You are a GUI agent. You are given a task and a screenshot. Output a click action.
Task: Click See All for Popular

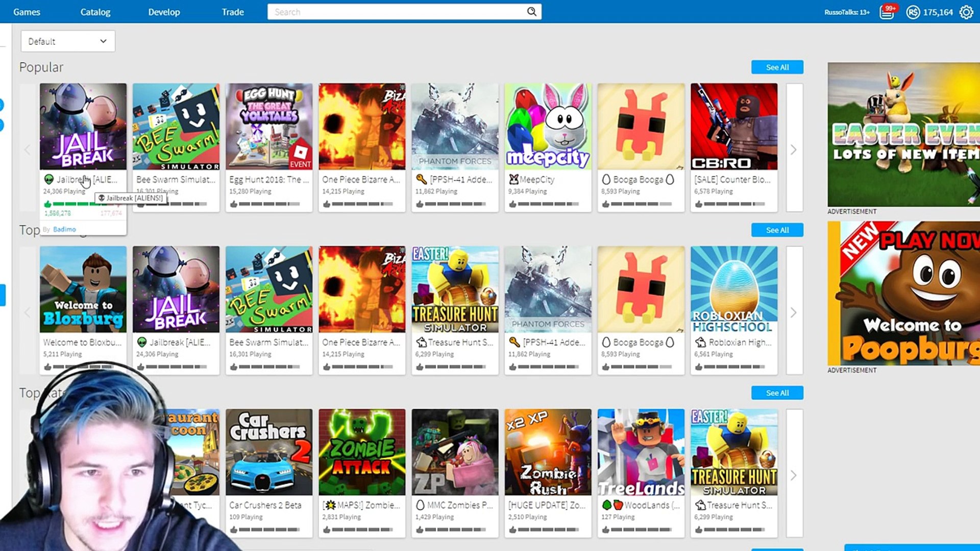pos(777,67)
